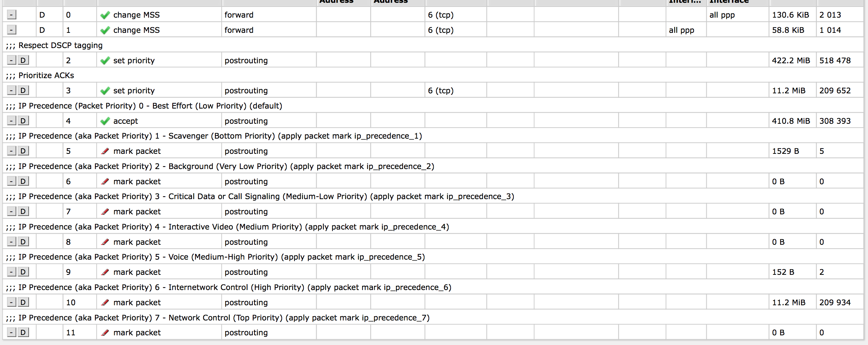Remove rule 3 with the minus button
Image resolution: width=868 pixels, height=345 pixels.
click(x=12, y=91)
